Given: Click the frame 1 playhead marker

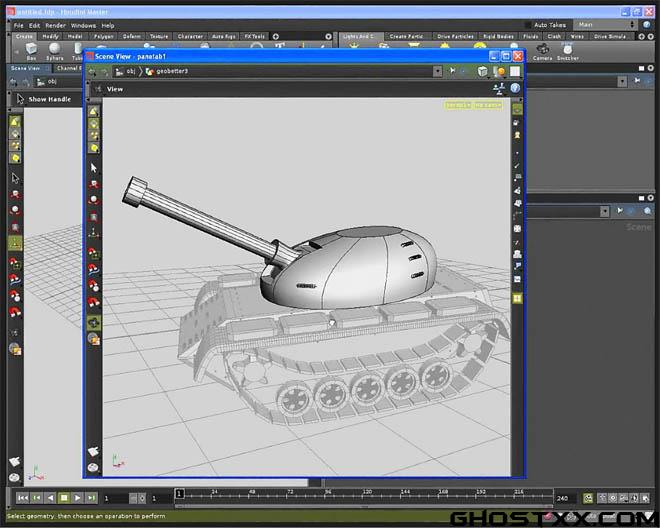Looking at the screenshot, I should click(x=179, y=493).
